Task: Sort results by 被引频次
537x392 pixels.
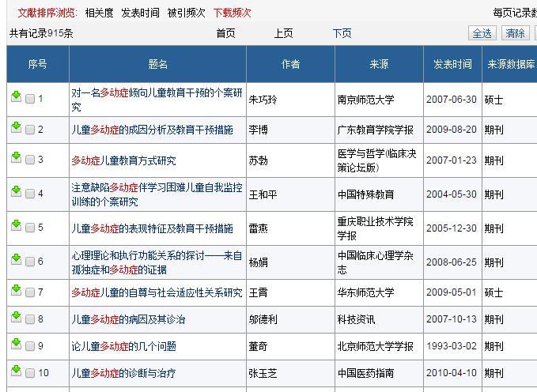Action: pyautogui.click(x=187, y=13)
